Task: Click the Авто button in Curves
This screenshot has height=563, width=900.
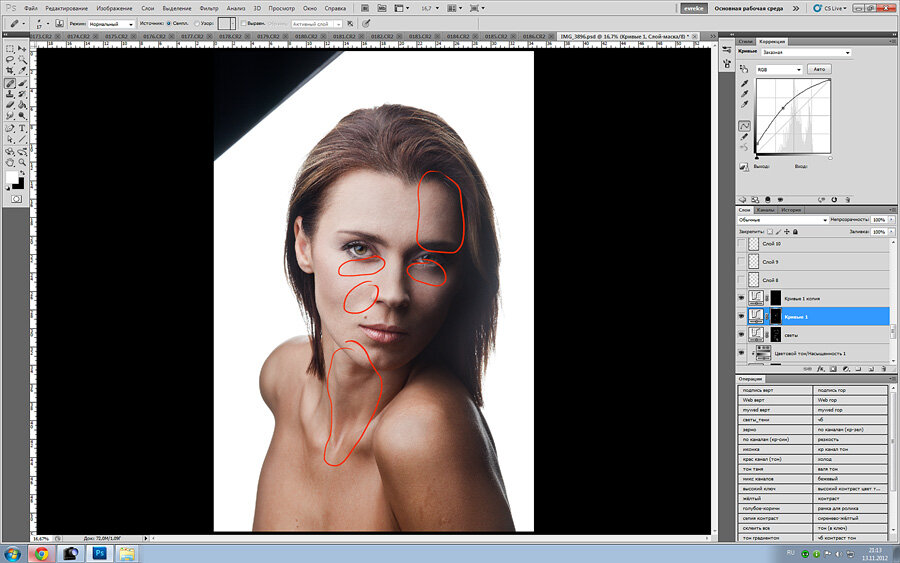Action: [820, 69]
